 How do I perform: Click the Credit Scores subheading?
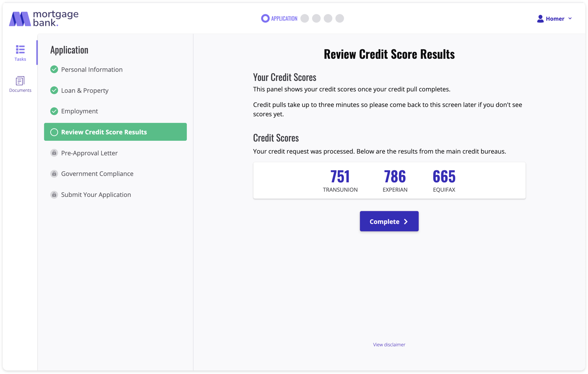(276, 138)
